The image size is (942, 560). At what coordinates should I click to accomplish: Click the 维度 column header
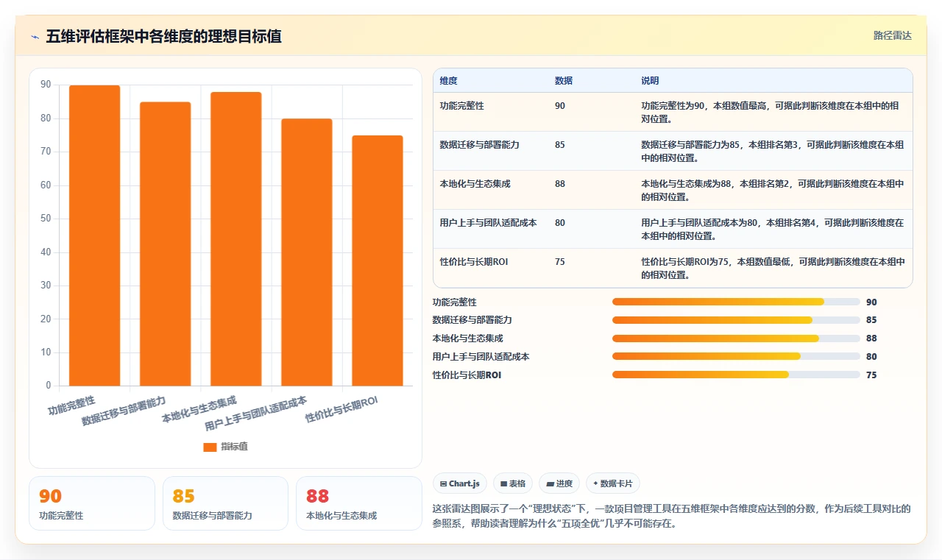click(448, 81)
